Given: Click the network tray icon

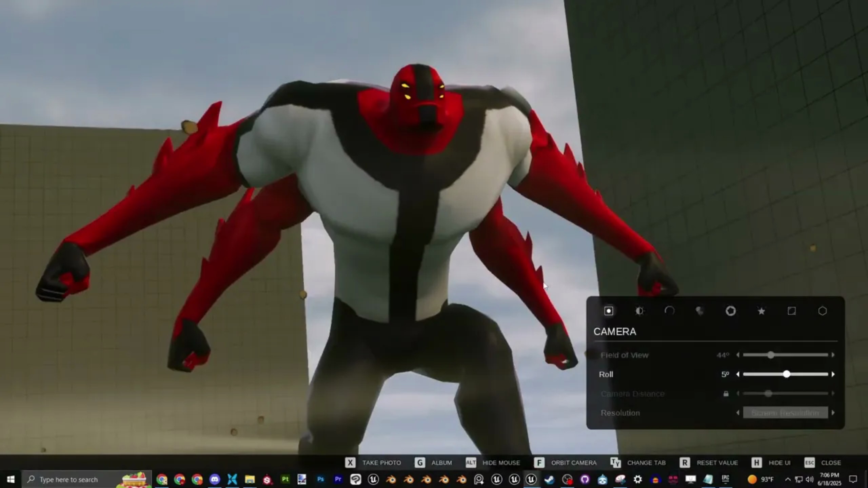Looking at the screenshot, I should tap(799, 480).
